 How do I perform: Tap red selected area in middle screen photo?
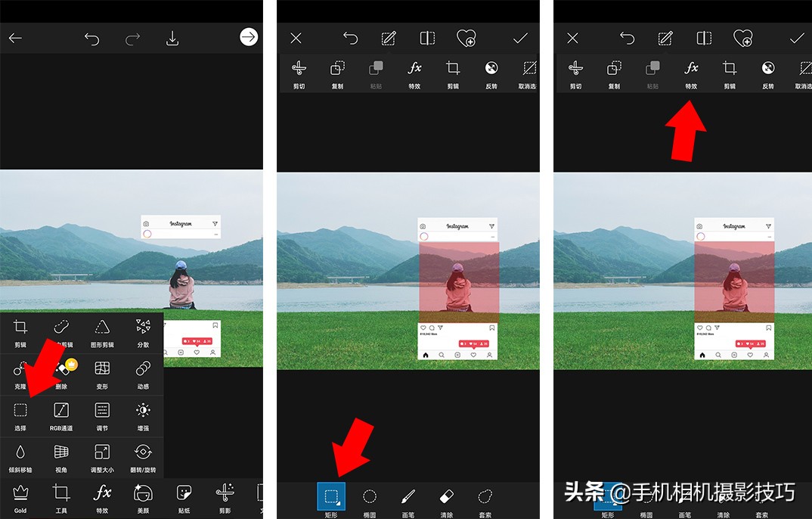(x=459, y=283)
